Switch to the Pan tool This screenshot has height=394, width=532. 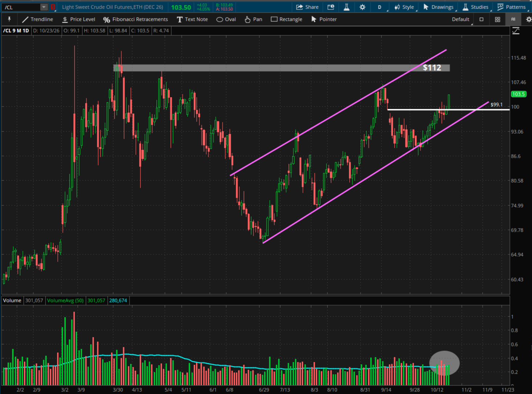(x=253, y=19)
